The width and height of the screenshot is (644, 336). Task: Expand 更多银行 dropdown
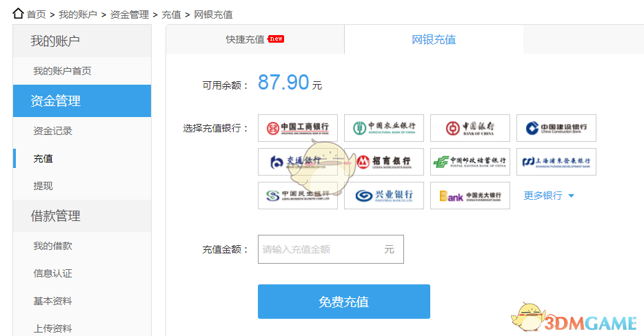(x=549, y=196)
